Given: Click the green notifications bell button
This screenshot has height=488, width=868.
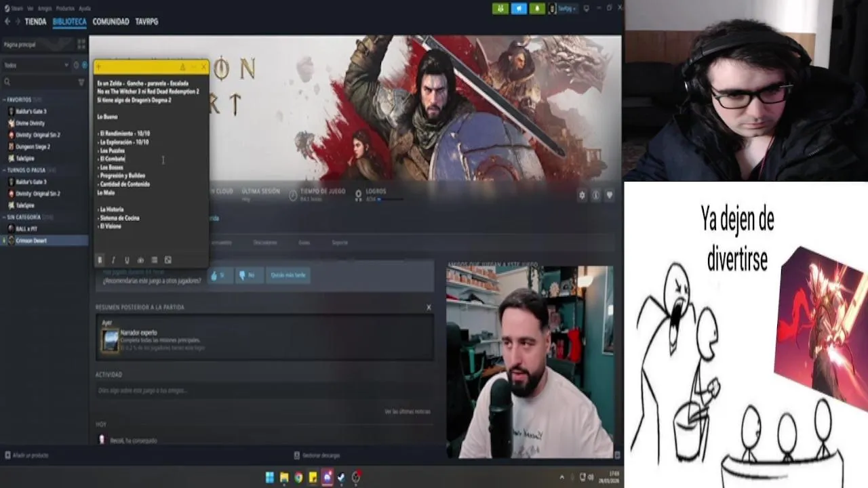Looking at the screenshot, I should coord(537,9).
